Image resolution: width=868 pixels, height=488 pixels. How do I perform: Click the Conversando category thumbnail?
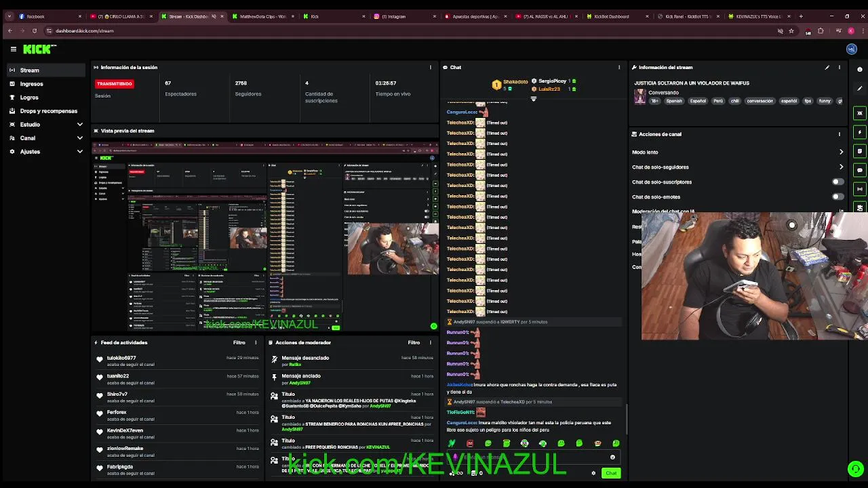(639, 96)
